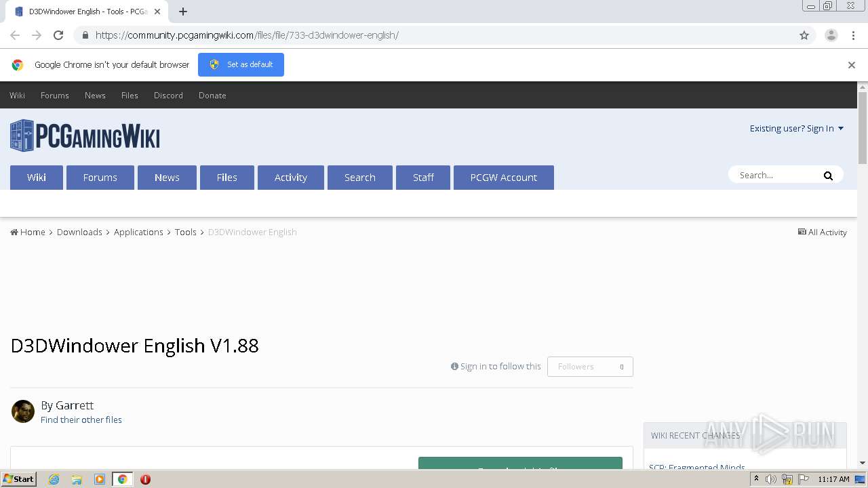Click the page vertical scrollbar thumb
Viewport: 868px width, 488px height.
coord(863,127)
